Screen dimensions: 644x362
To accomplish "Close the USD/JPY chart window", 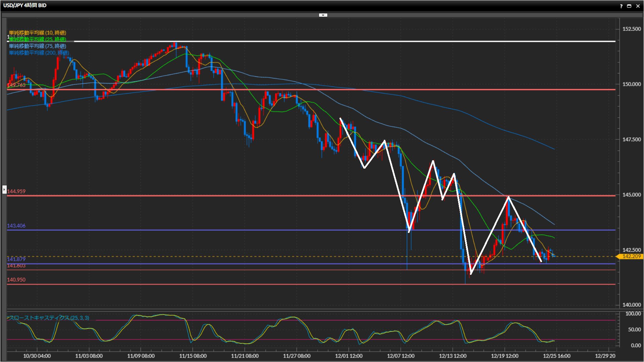I will 638,6.
